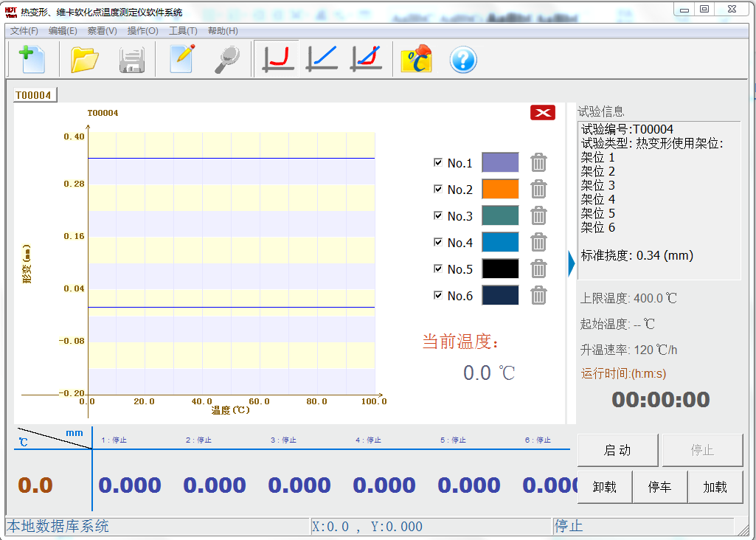Click the 00:00:00 run time display
This screenshot has height=540, width=756.
click(661, 400)
